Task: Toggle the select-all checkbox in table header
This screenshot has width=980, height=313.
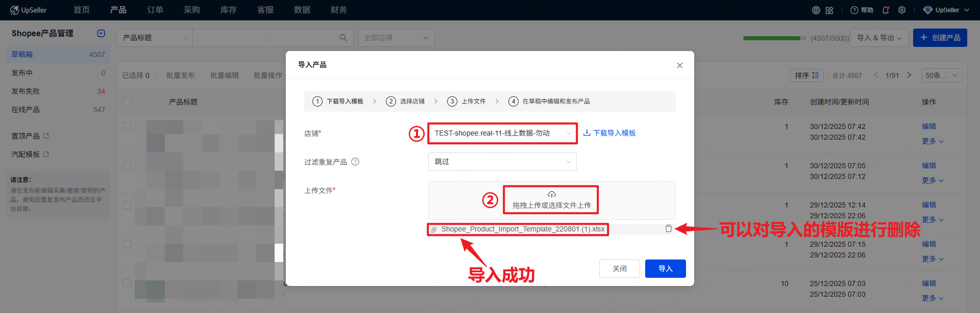Action: [x=127, y=102]
